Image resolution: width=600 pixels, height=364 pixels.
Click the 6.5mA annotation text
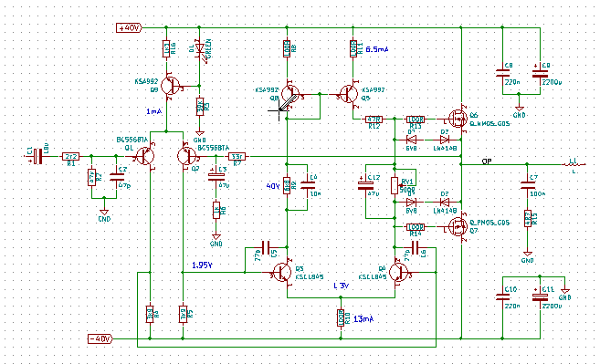click(x=377, y=49)
